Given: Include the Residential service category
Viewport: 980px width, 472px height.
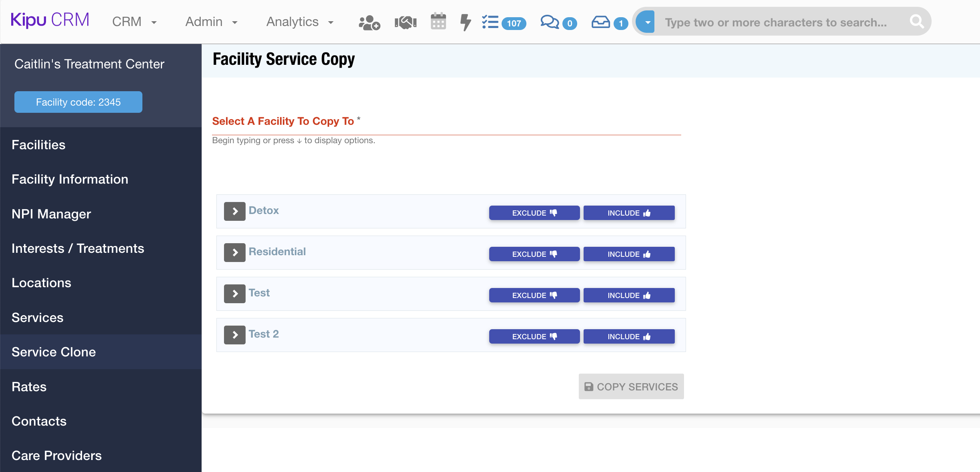Looking at the screenshot, I should (x=629, y=254).
